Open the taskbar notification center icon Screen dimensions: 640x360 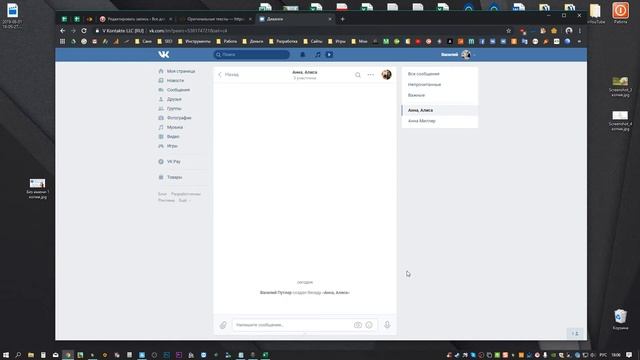pos(629,355)
